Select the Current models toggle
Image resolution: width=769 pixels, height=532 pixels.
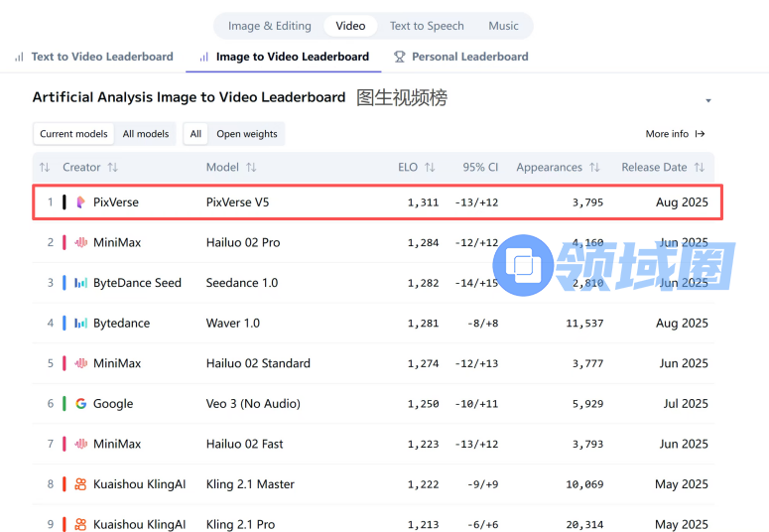[73, 134]
